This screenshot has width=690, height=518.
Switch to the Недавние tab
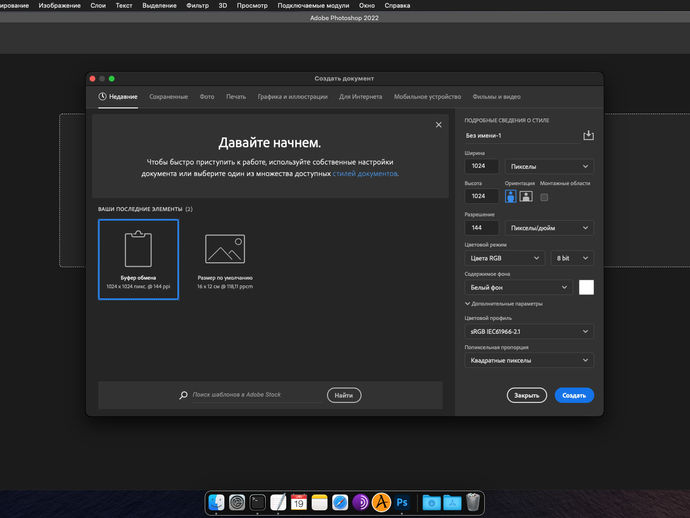coord(118,96)
